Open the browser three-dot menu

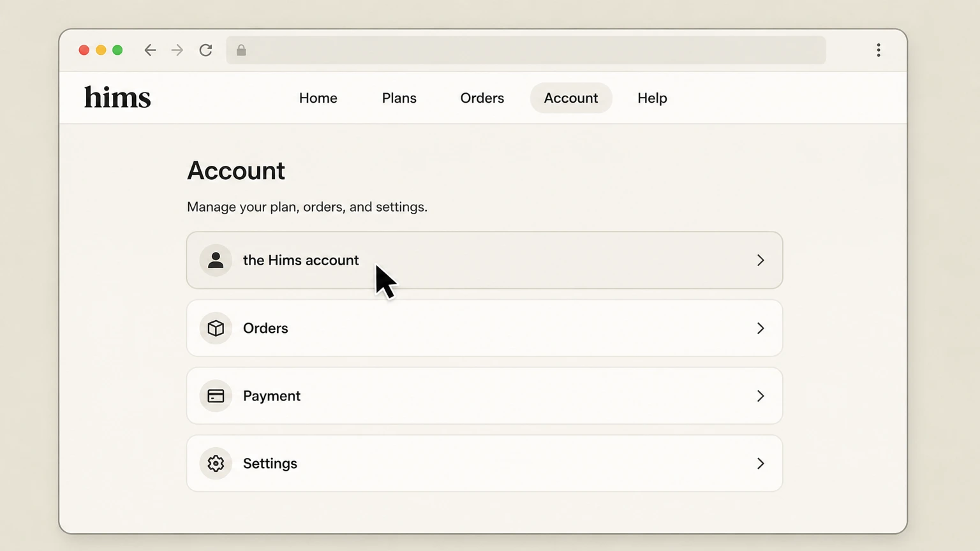click(x=879, y=50)
